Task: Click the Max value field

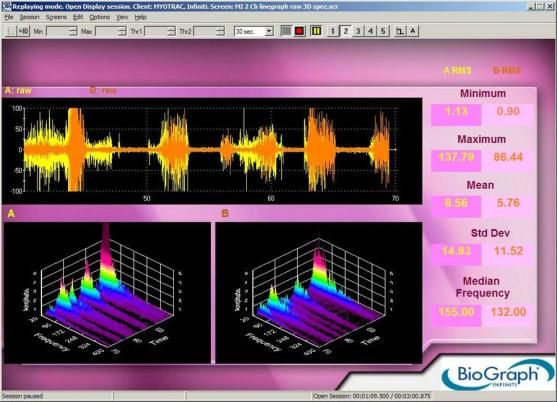Action: 107,31
